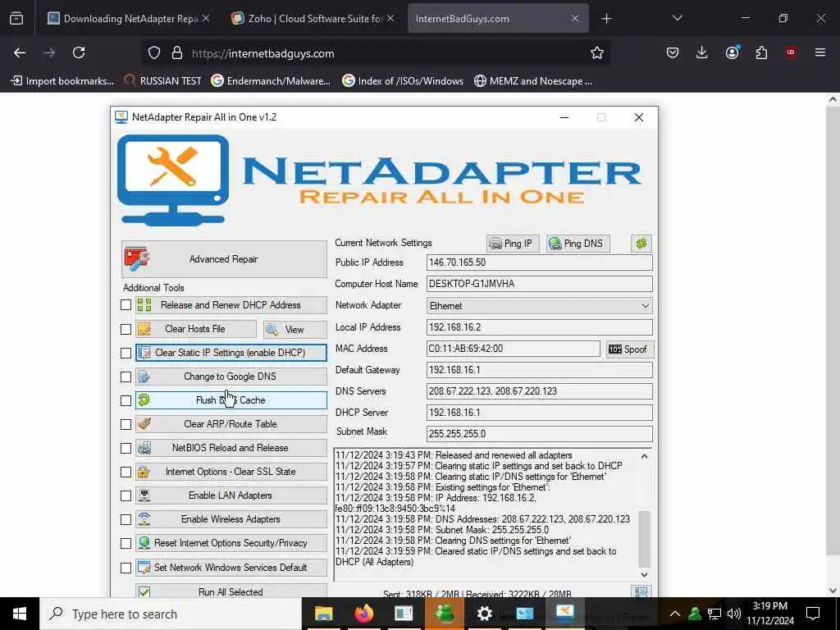The height and width of the screenshot is (630, 840).
Task: Spoof the MAC address
Action: pyautogui.click(x=629, y=349)
